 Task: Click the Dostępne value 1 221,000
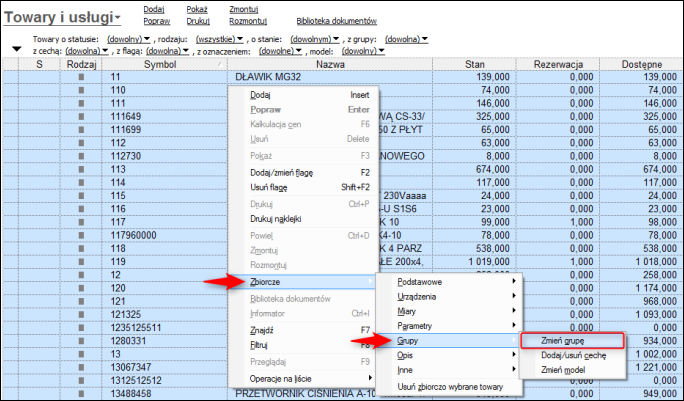pyautogui.click(x=656, y=367)
